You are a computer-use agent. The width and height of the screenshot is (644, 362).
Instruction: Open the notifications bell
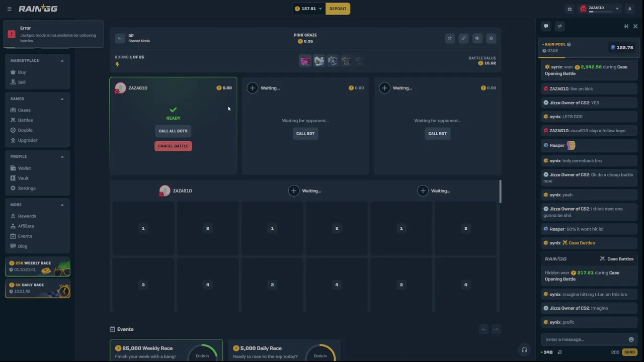pos(629,9)
